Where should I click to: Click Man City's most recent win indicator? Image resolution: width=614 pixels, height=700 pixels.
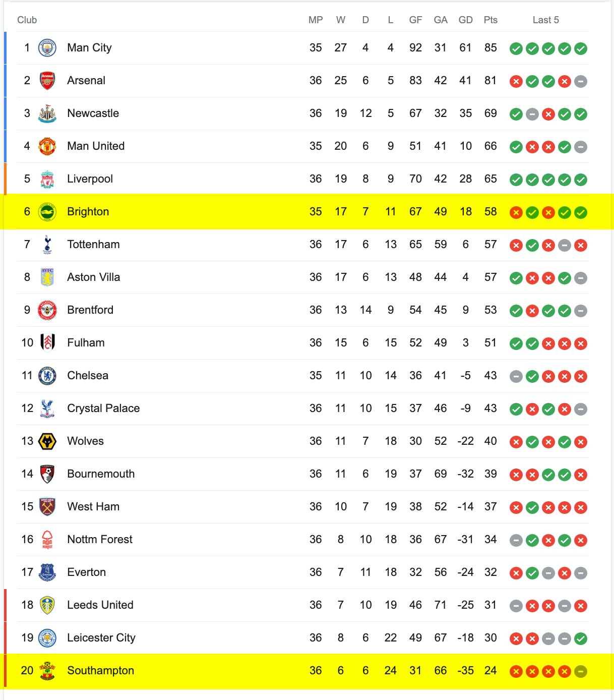(x=581, y=49)
